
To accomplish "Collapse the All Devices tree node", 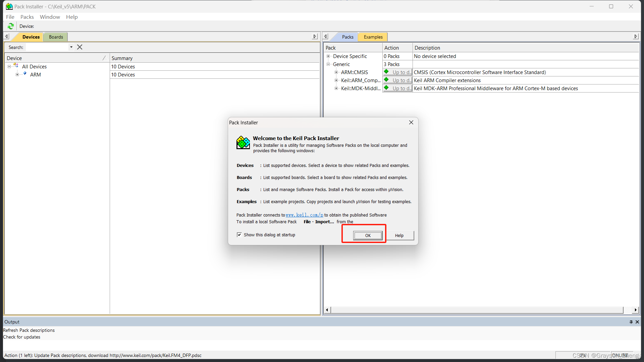I will pyautogui.click(x=9, y=67).
